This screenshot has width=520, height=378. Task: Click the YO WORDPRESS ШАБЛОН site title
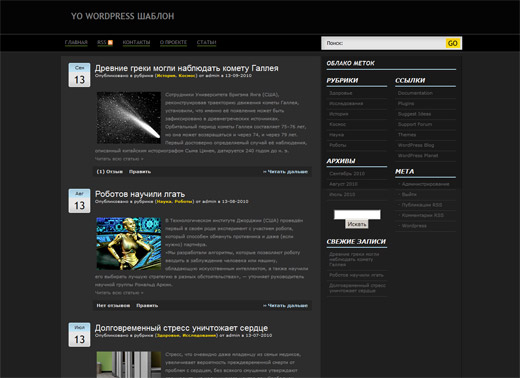coord(122,16)
